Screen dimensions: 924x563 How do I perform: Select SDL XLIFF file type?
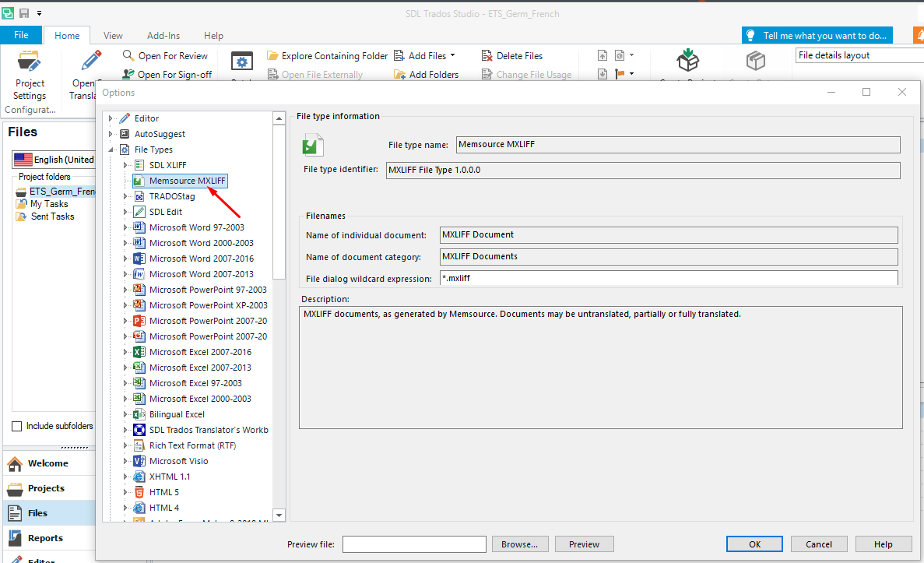coord(167,165)
